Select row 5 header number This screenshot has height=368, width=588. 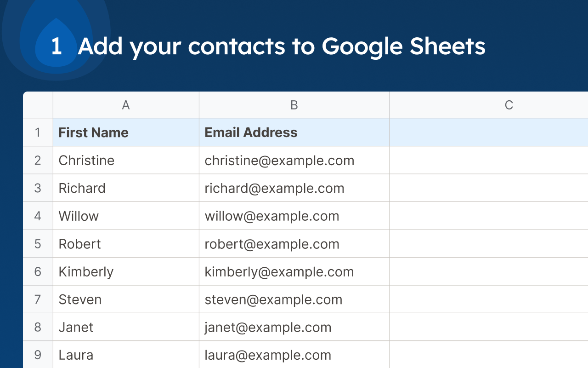(x=38, y=244)
